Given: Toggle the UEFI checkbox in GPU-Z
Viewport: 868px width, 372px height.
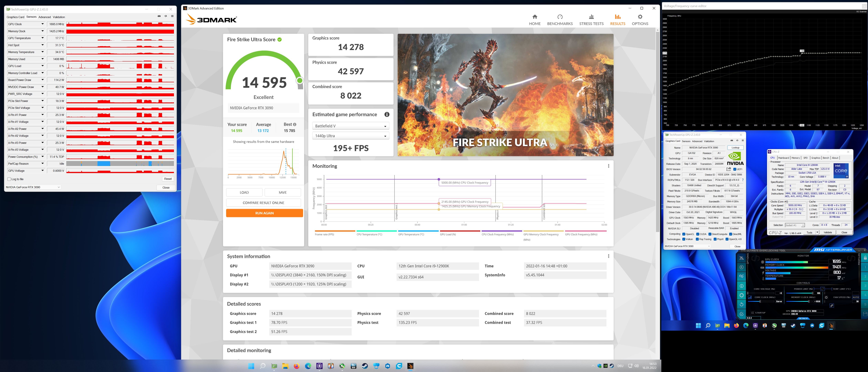Looking at the screenshot, I should click(735, 169).
